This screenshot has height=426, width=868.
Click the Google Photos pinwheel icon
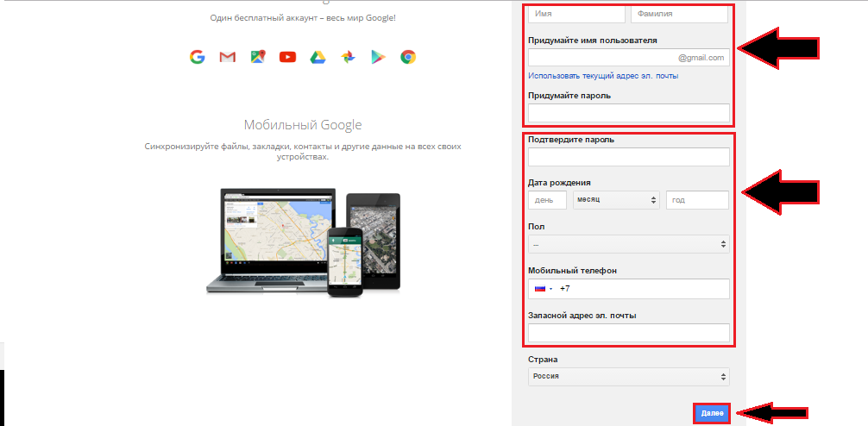(x=348, y=57)
